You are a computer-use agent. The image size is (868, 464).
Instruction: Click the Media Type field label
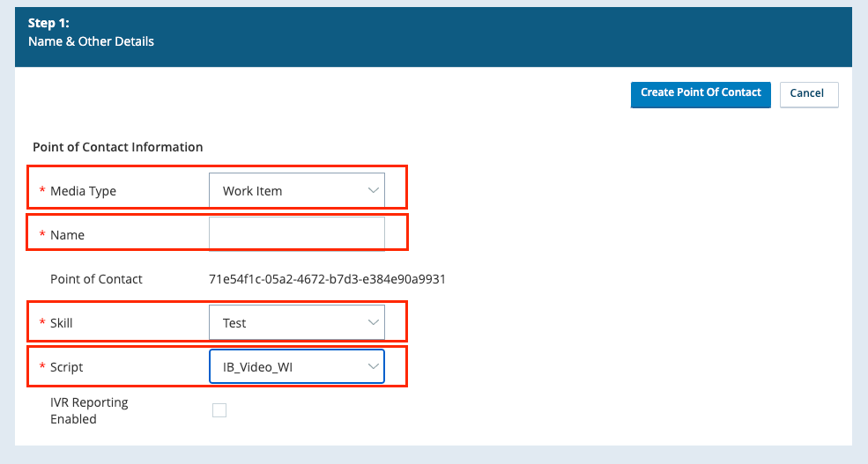tap(83, 191)
